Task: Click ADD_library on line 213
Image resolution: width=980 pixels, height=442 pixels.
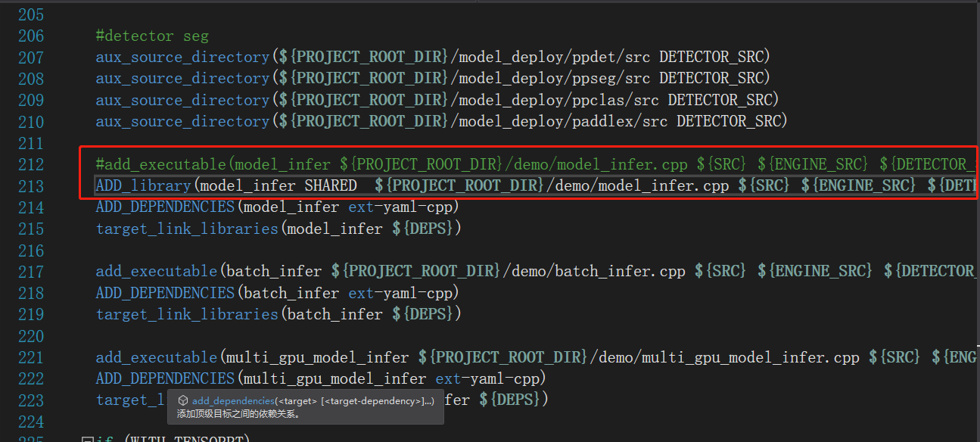Action: coord(143,185)
